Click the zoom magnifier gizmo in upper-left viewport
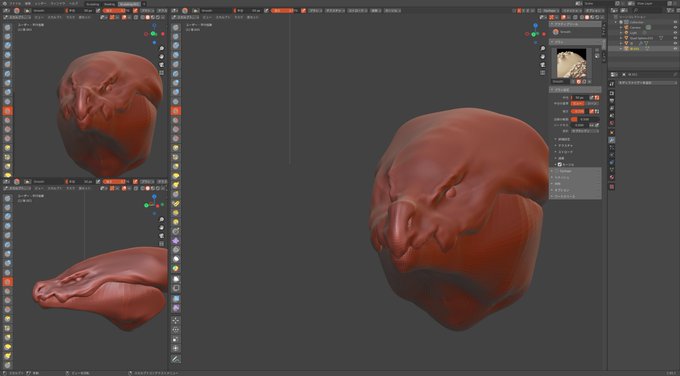This screenshot has width=680, height=376. click(161, 48)
